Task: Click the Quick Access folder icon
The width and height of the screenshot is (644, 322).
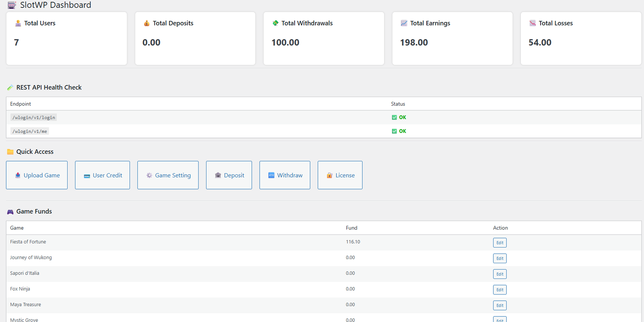Action: point(10,152)
